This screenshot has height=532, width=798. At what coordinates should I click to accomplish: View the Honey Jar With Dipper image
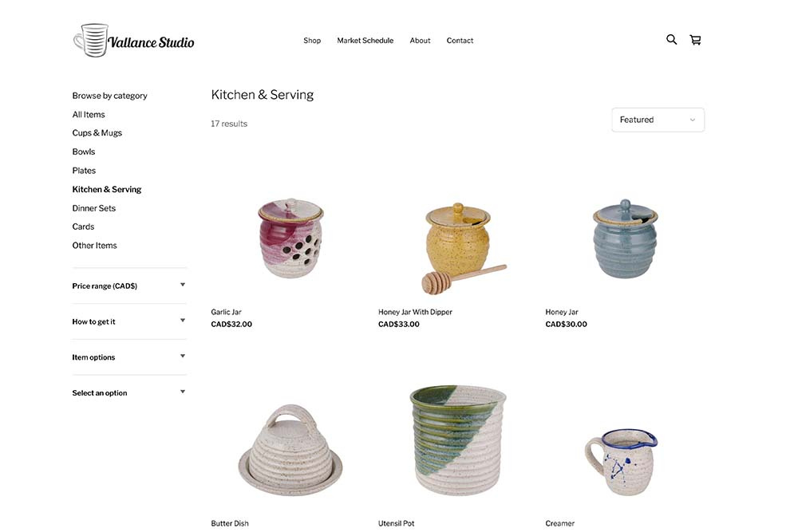[x=460, y=248]
